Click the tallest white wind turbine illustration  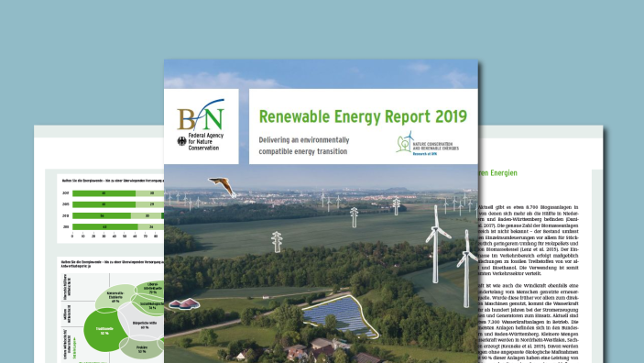[x=437, y=244]
